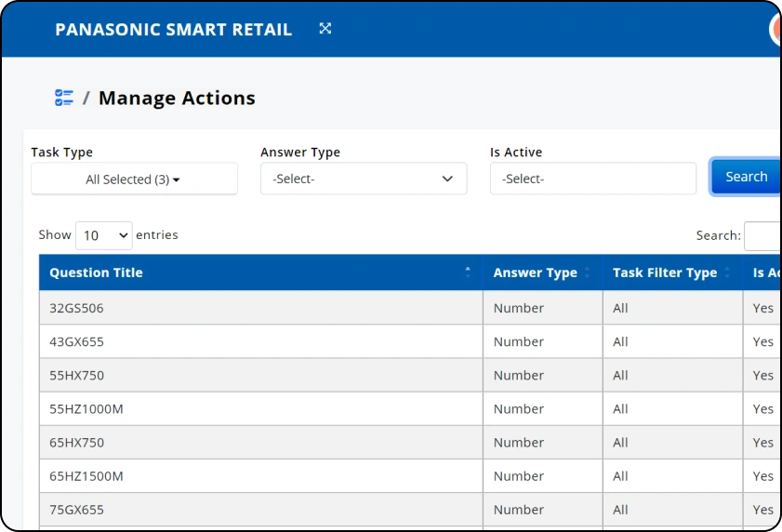Click the Manage Actions page heading
The height and width of the screenshot is (532, 782).
[x=177, y=98]
